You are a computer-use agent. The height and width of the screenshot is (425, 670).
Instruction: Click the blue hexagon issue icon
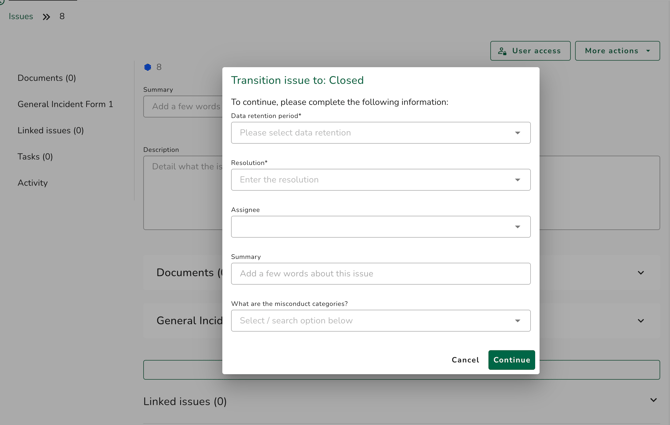coord(147,67)
